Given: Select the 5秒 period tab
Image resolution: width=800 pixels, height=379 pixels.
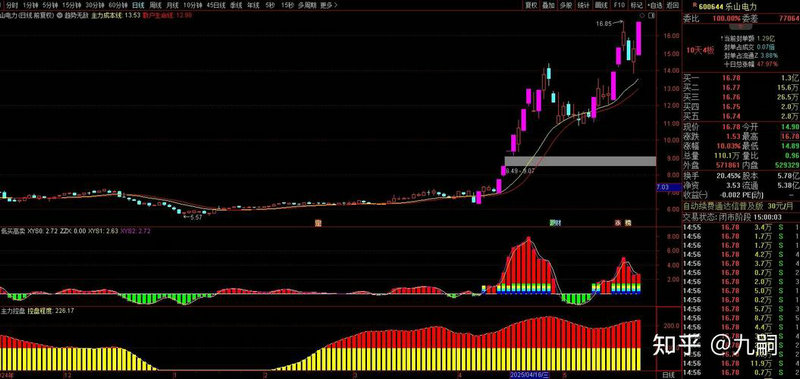Looking at the screenshot, I should point(269,5).
